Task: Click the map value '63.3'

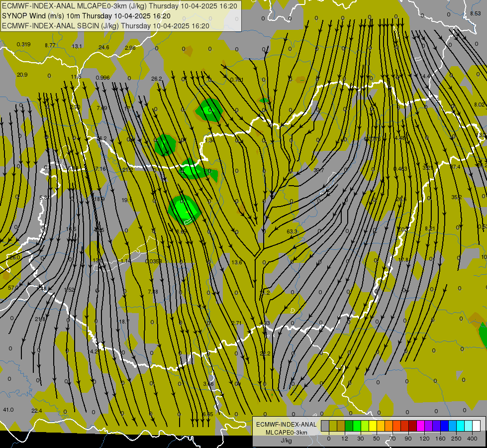Action: pos(292,231)
